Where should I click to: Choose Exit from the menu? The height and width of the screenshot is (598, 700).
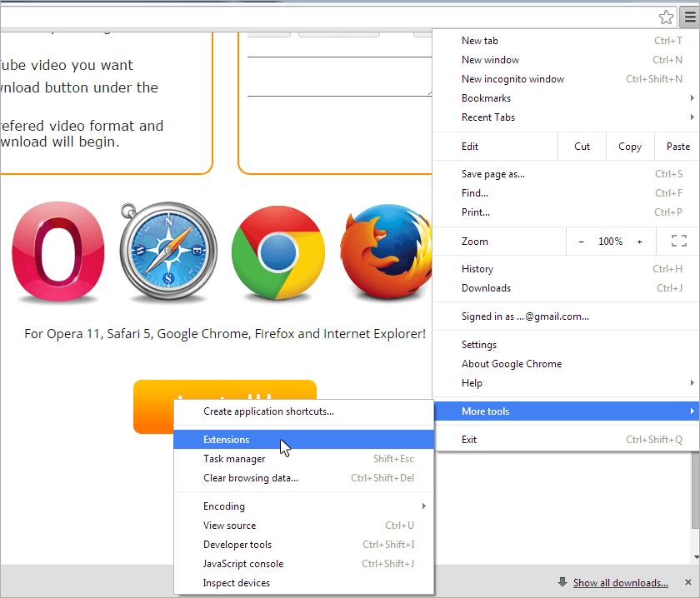[x=566, y=440]
